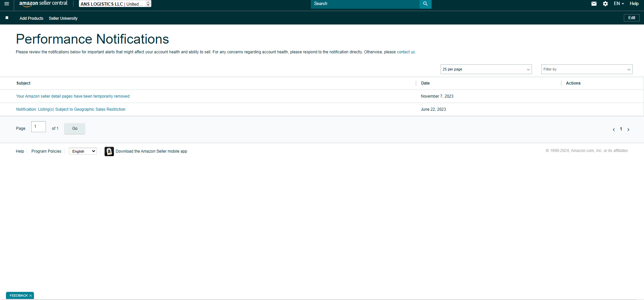This screenshot has width=644, height=300.
Task: Click the page number input field
Action: (39, 127)
